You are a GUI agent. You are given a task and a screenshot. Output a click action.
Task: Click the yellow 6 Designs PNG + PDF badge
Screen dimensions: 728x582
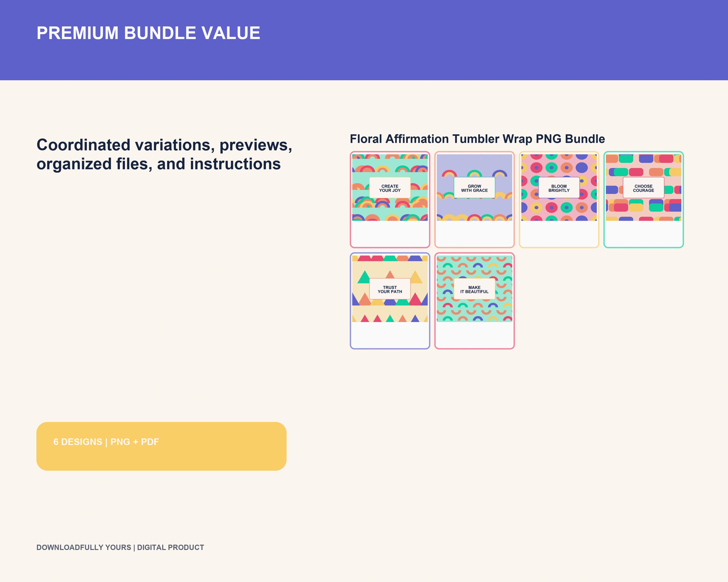(x=161, y=446)
